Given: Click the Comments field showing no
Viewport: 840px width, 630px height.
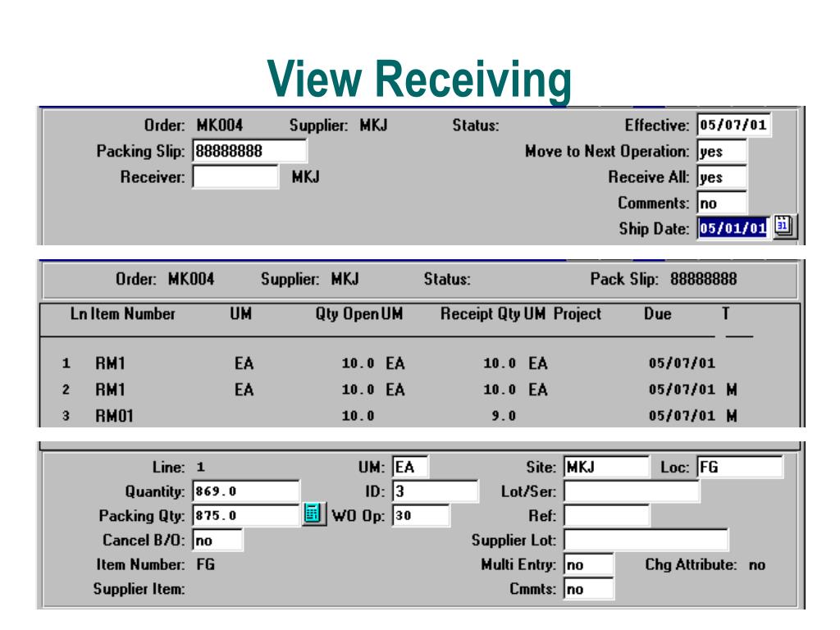Looking at the screenshot, I should [722, 203].
